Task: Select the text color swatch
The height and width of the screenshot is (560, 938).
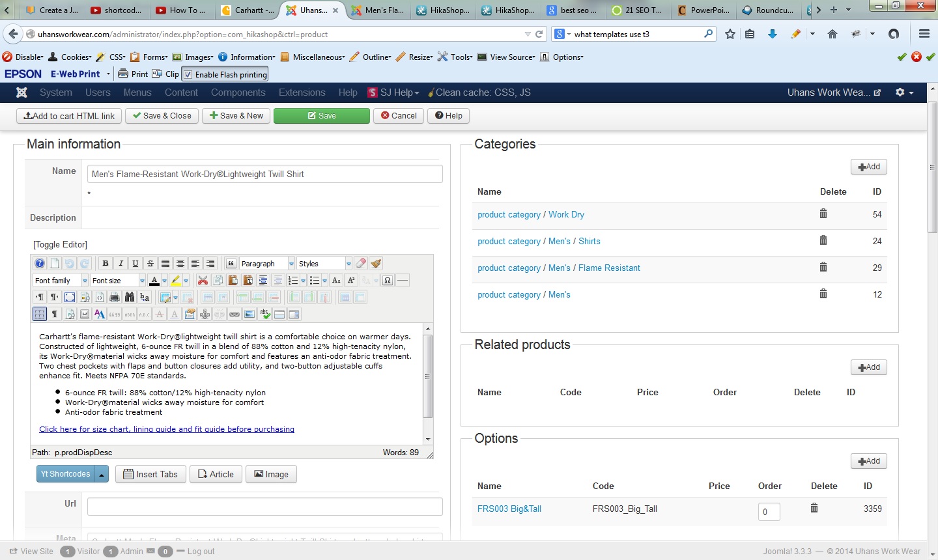Action: (x=154, y=281)
